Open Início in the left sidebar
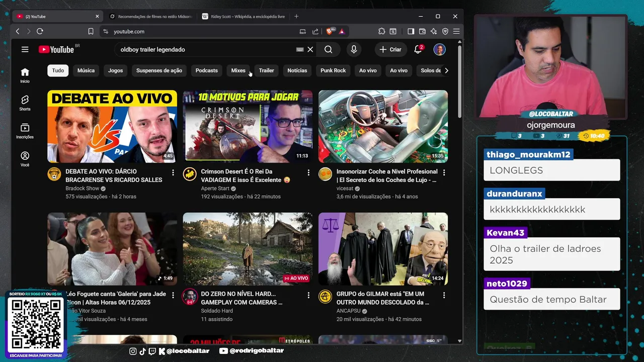 pyautogui.click(x=25, y=75)
